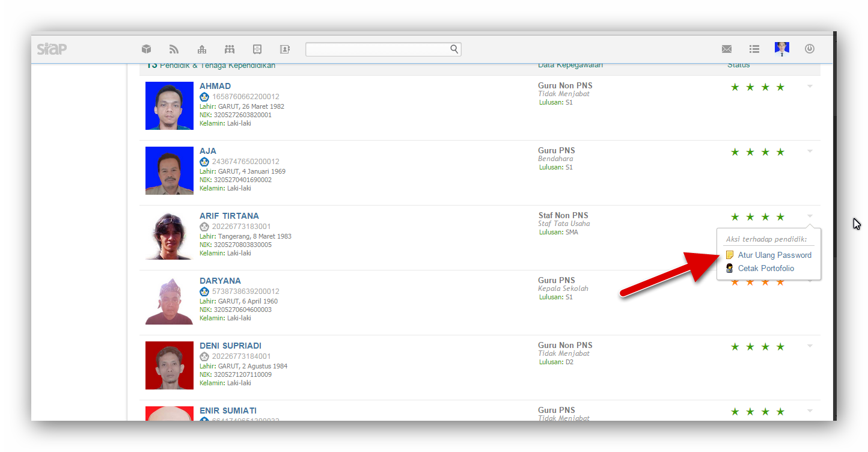Open DENI SUPRIADI's profile name link
The width and height of the screenshot is (868, 452).
point(230,346)
